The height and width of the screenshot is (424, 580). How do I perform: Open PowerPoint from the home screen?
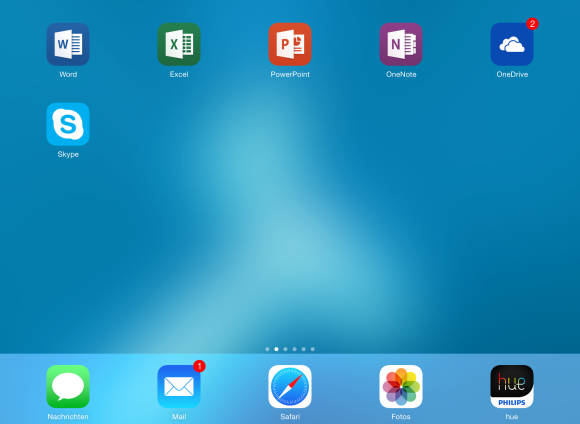pyautogui.click(x=290, y=44)
